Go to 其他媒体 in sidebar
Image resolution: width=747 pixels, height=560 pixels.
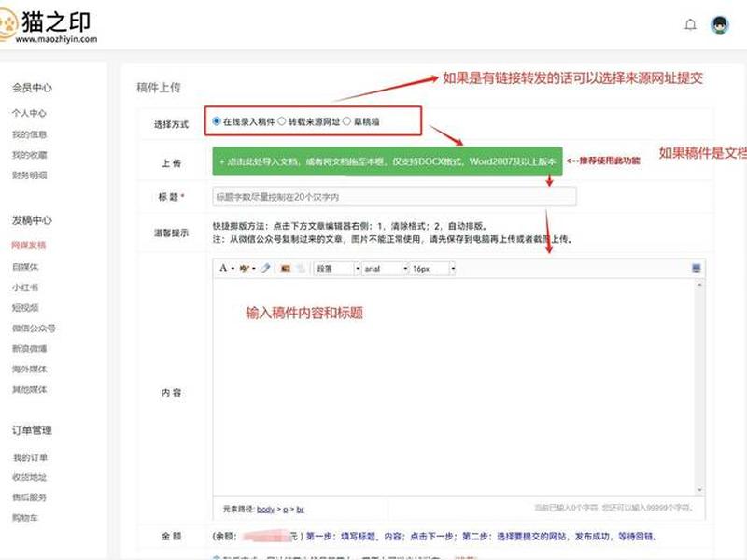29,389
